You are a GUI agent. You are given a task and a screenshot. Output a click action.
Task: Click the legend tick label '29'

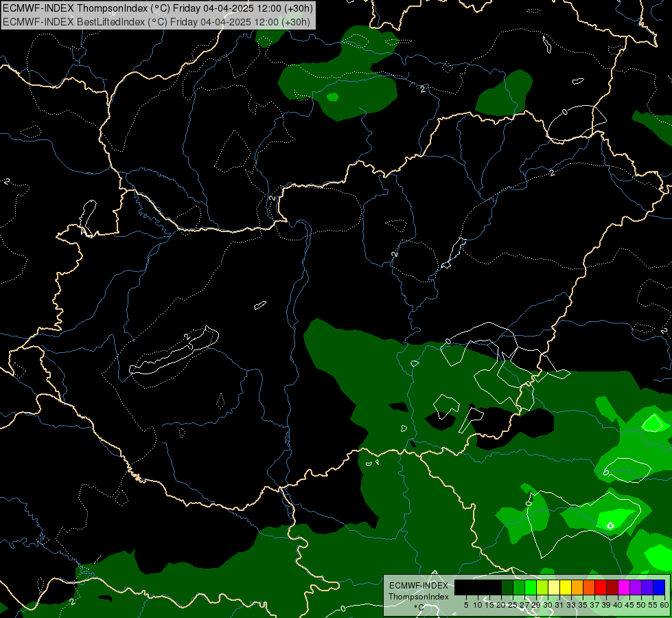coord(536,605)
